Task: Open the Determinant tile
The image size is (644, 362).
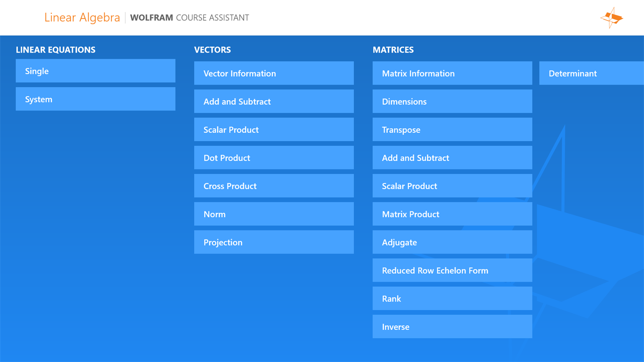Action: [592, 73]
